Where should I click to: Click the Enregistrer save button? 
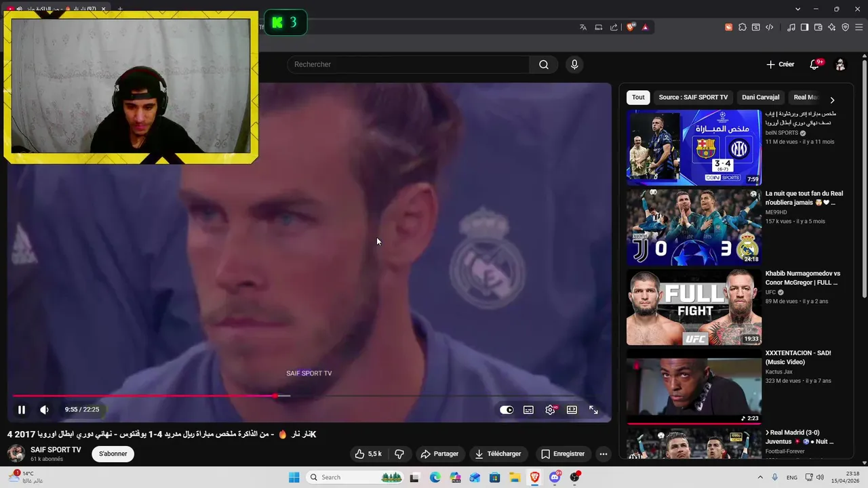[x=563, y=453]
